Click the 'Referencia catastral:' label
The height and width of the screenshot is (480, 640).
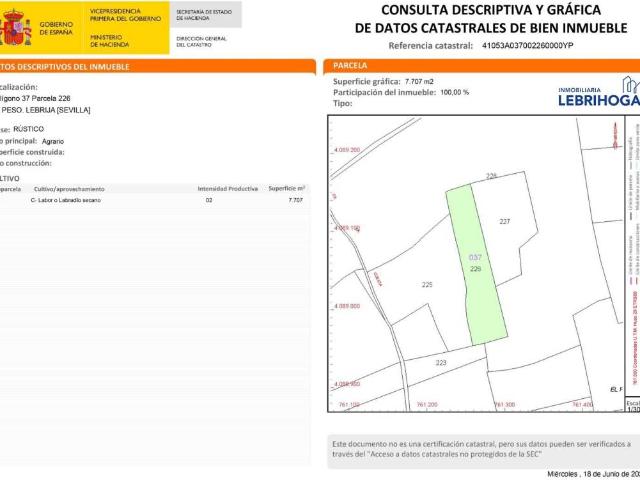point(431,46)
